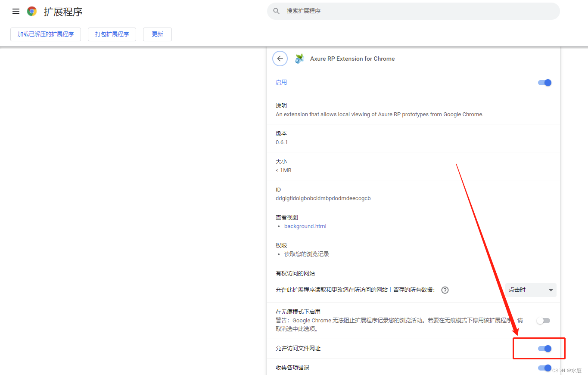Click extension ID ddglgfldolgbobcidmbpdodmdeecogcb
Screen dimensions: 588x377
pyautogui.click(x=323, y=198)
